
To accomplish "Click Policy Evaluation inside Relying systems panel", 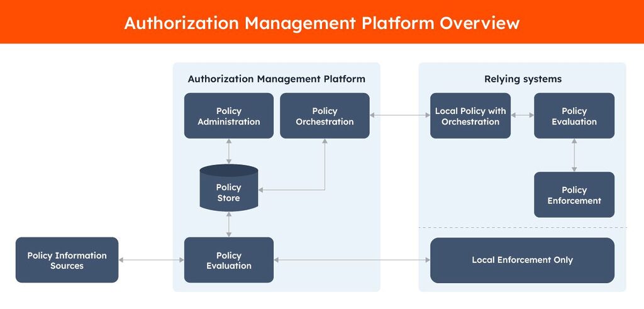I will click(x=574, y=116).
